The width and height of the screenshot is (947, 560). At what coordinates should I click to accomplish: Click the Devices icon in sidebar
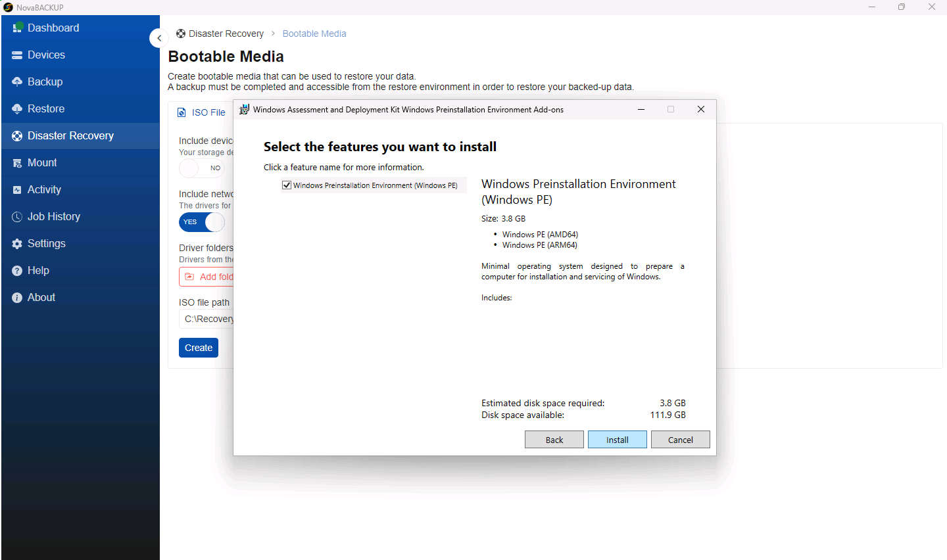click(17, 55)
